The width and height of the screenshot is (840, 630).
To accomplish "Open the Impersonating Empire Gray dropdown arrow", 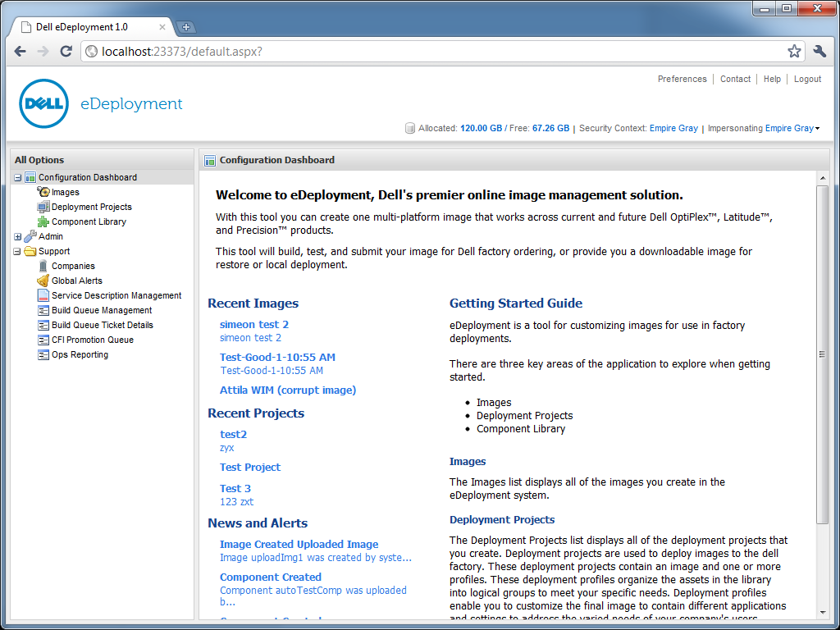I will [x=818, y=129].
